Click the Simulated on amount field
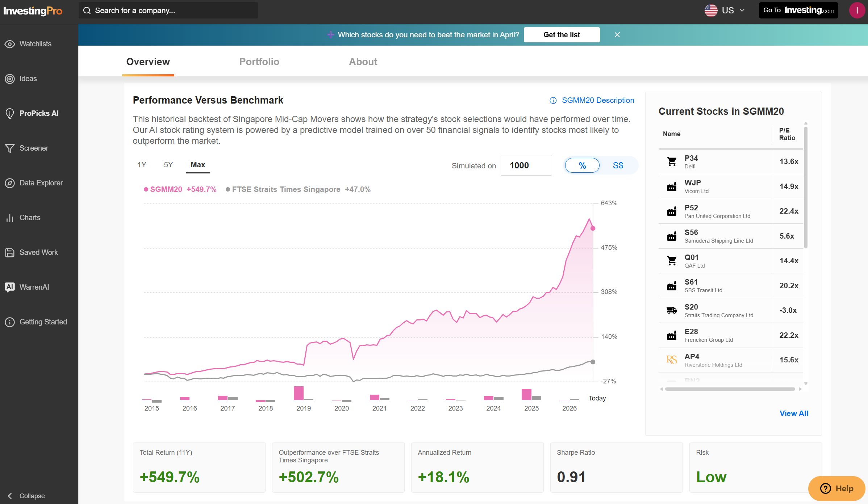The height and width of the screenshot is (504, 868). [x=526, y=165]
